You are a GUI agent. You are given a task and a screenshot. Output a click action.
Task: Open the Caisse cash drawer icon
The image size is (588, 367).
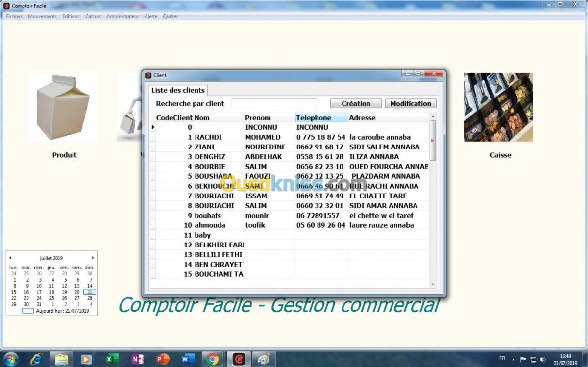coord(498,107)
